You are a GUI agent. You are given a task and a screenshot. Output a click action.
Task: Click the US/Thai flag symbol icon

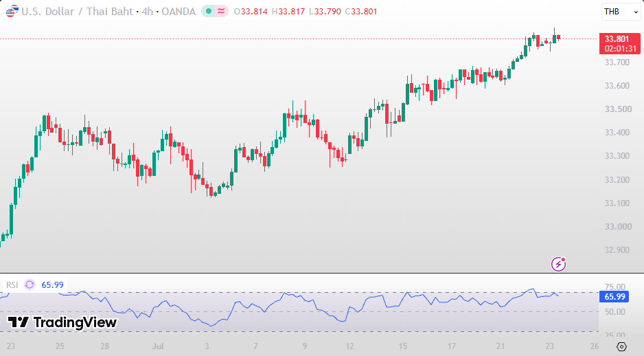point(12,12)
